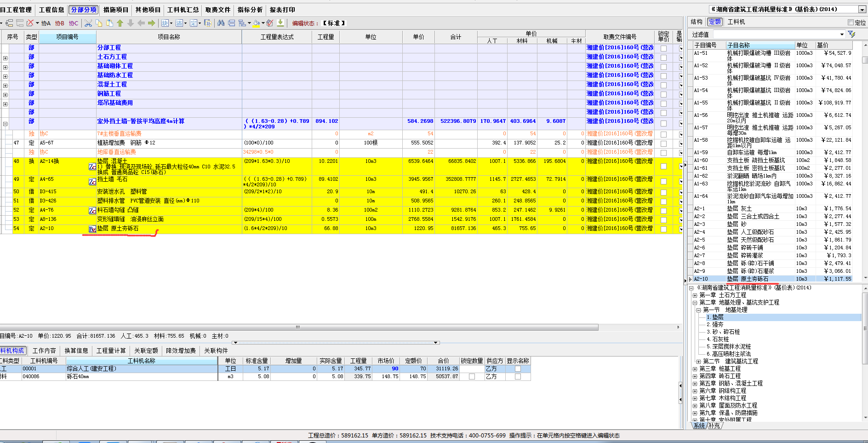Open the 过滤值 filter dropdown

click(842, 35)
